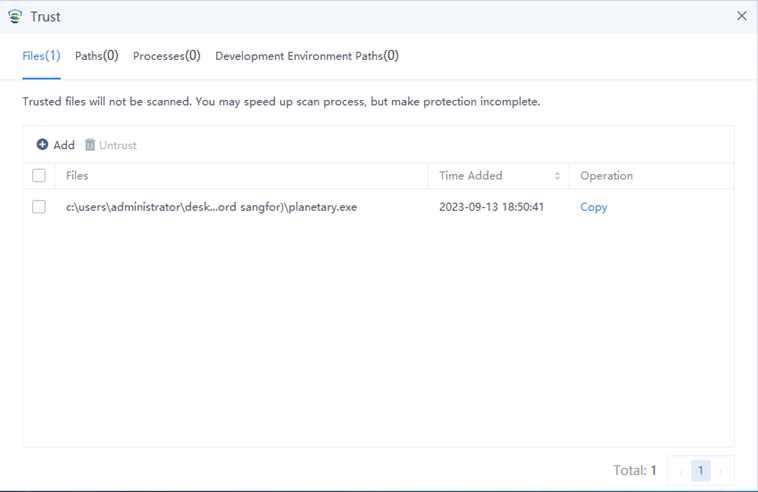Click the Untrust trash can icon
The image size is (758, 492).
click(90, 145)
